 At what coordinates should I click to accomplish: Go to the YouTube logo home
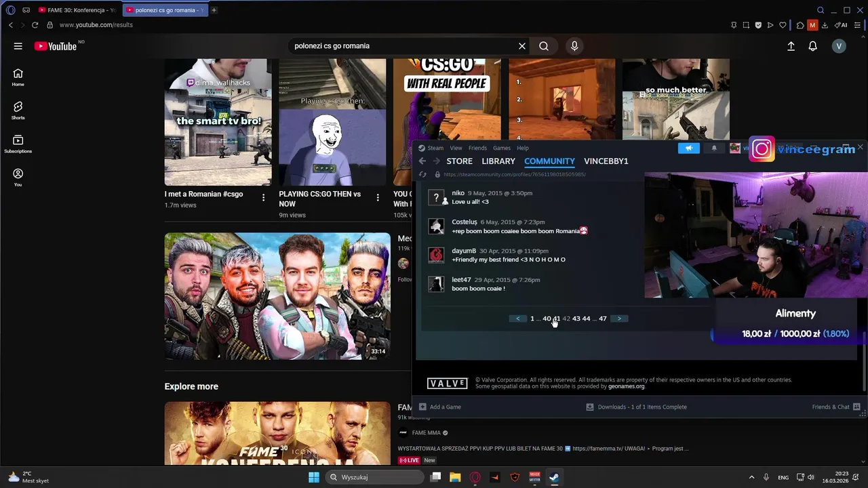coord(56,46)
